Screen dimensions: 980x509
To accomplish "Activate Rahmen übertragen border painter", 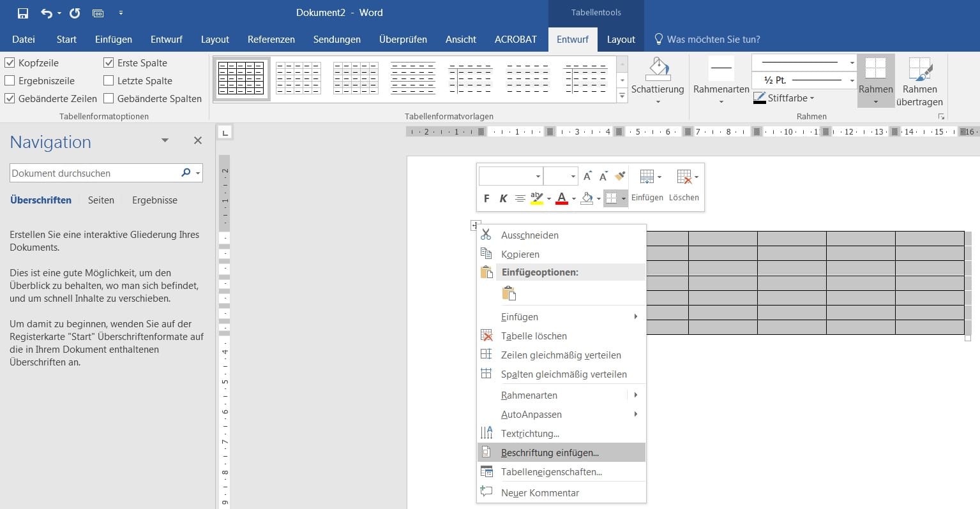I will [919, 80].
